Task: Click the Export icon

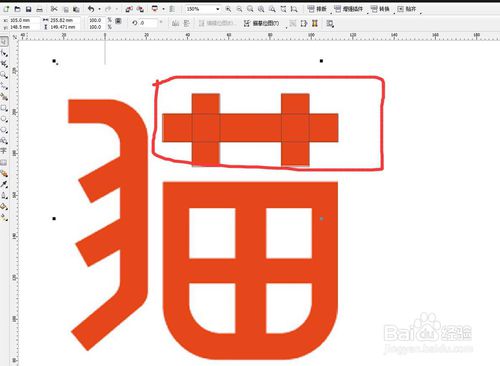Action: pyautogui.click(x=140, y=9)
